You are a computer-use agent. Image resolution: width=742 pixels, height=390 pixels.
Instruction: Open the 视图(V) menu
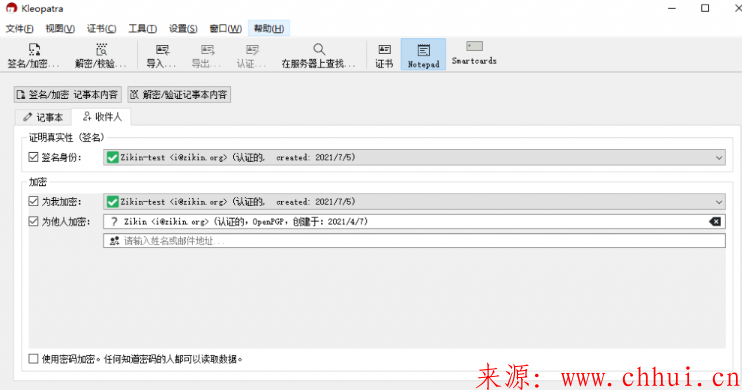coord(60,28)
